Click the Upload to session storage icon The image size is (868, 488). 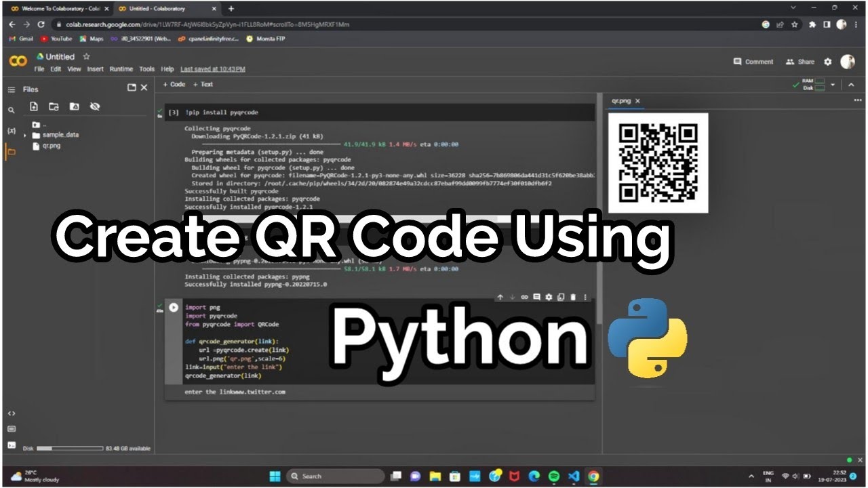pos(34,106)
